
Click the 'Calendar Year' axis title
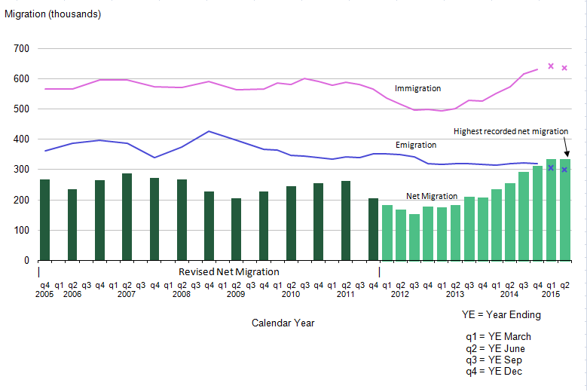click(283, 323)
